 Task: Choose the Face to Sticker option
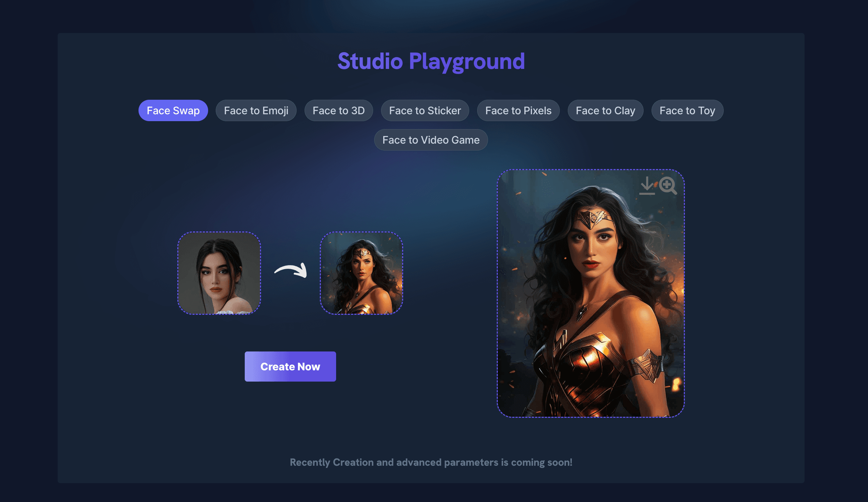pyautogui.click(x=425, y=111)
